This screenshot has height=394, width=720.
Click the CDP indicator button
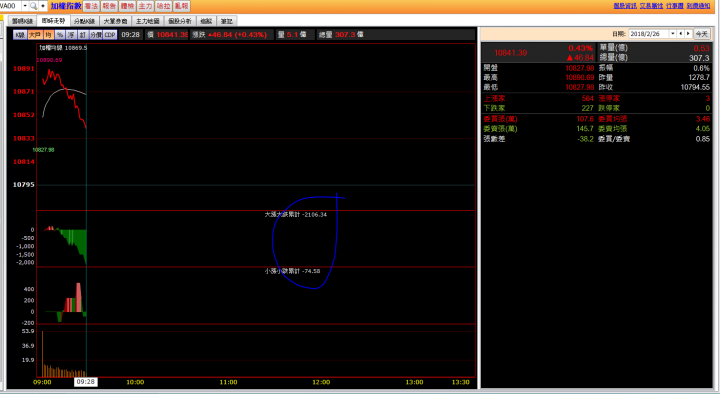110,35
